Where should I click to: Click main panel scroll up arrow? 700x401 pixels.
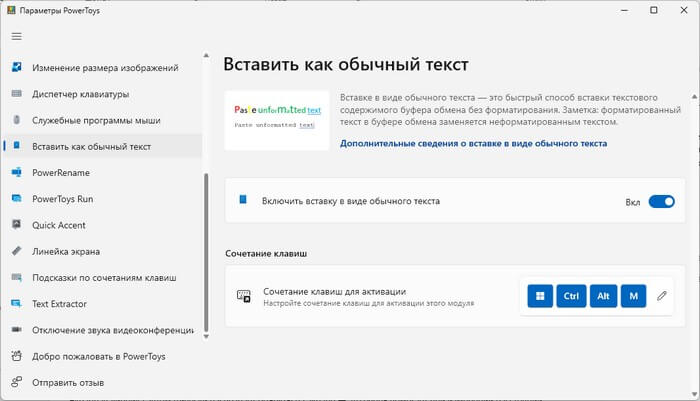click(x=694, y=96)
